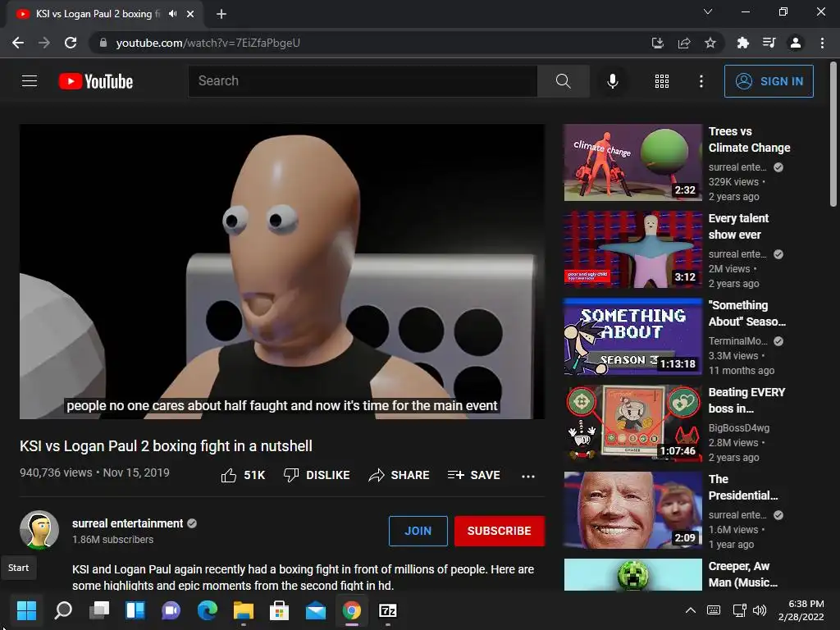
Task: Show hidden system tray icons
Action: click(691, 610)
